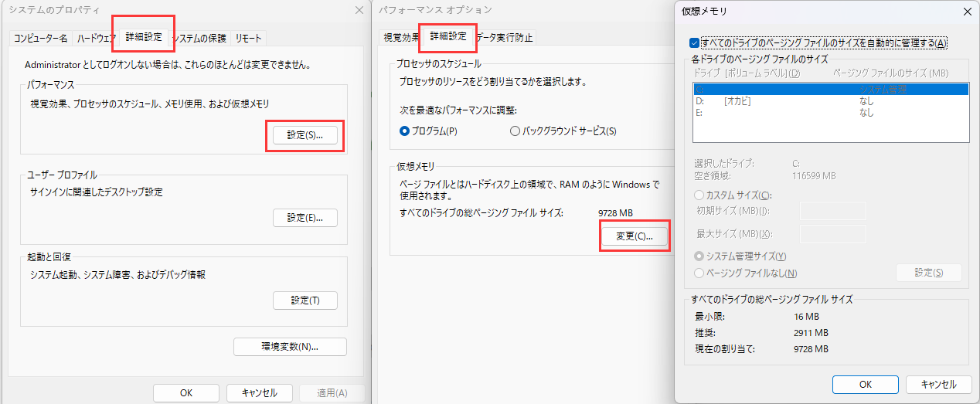
Task: Click OK in 仮想メモリ dialog
Action: (866, 384)
